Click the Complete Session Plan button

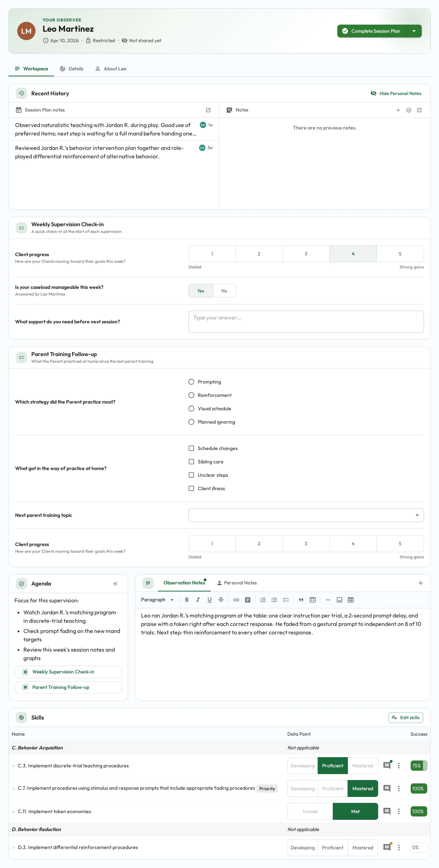[372, 31]
